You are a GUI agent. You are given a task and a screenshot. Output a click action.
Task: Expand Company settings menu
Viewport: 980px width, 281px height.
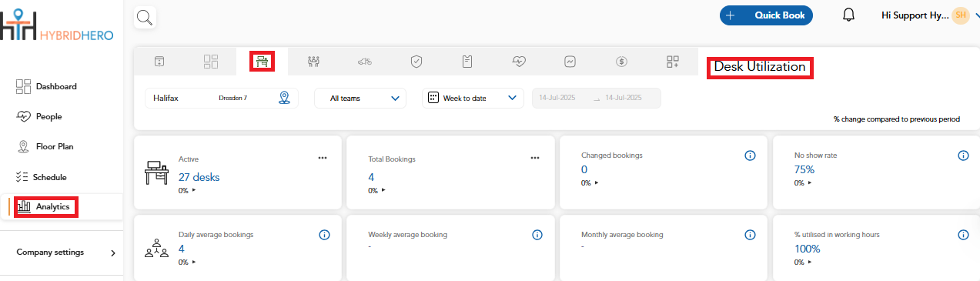pos(66,253)
